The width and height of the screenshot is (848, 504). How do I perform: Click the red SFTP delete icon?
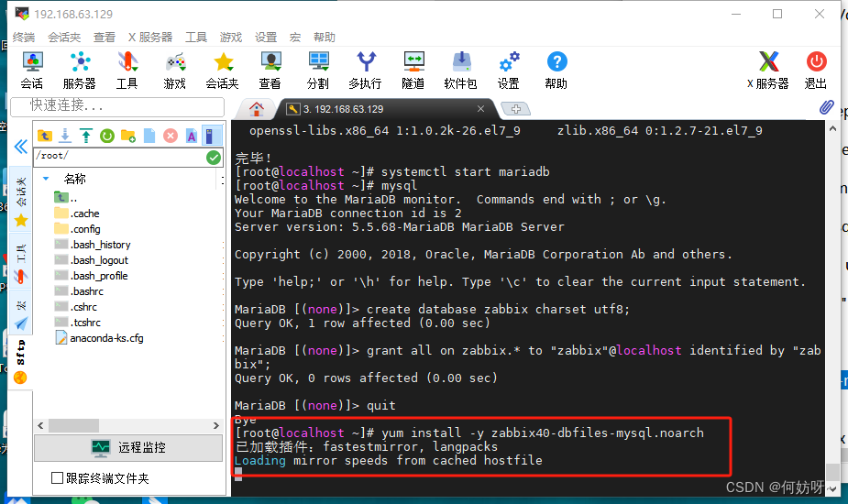(x=171, y=136)
